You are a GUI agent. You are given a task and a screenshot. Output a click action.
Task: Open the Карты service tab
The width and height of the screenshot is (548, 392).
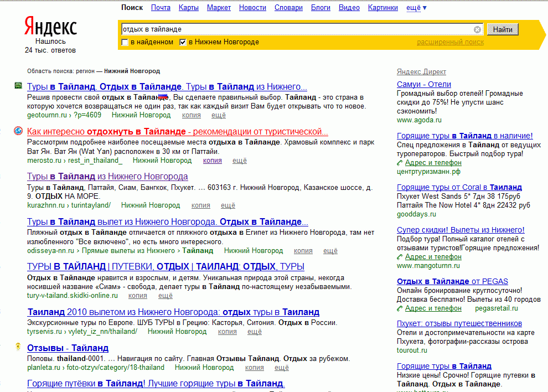[x=188, y=8]
